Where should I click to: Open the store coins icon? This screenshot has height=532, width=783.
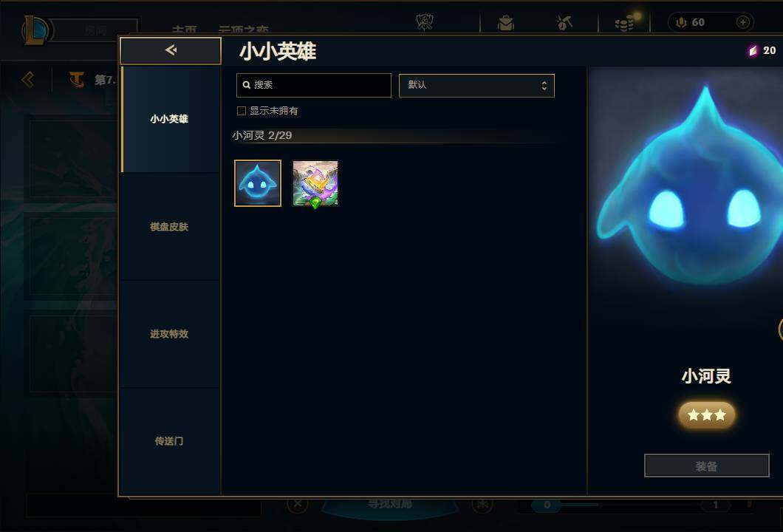(625, 23)
